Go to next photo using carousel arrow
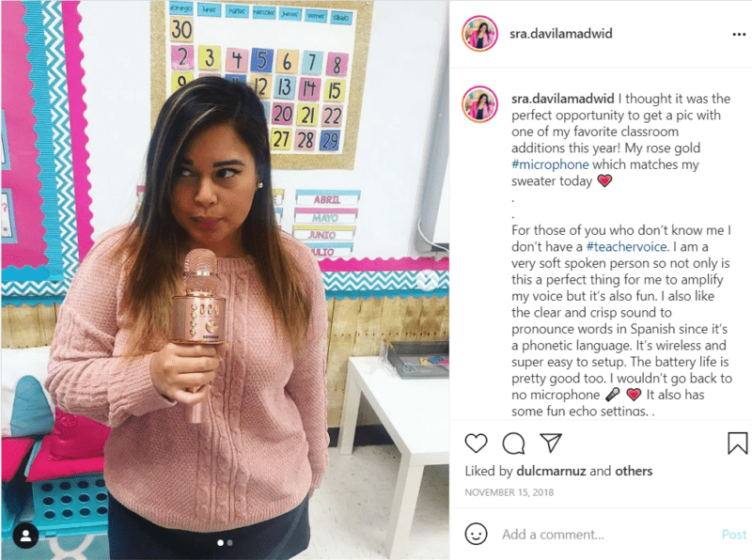Screen dimensions: 752x560 point(426,280)
